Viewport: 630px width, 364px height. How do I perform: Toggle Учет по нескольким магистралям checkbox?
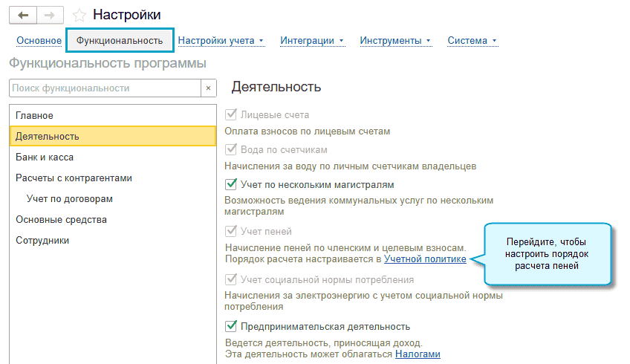231,184
